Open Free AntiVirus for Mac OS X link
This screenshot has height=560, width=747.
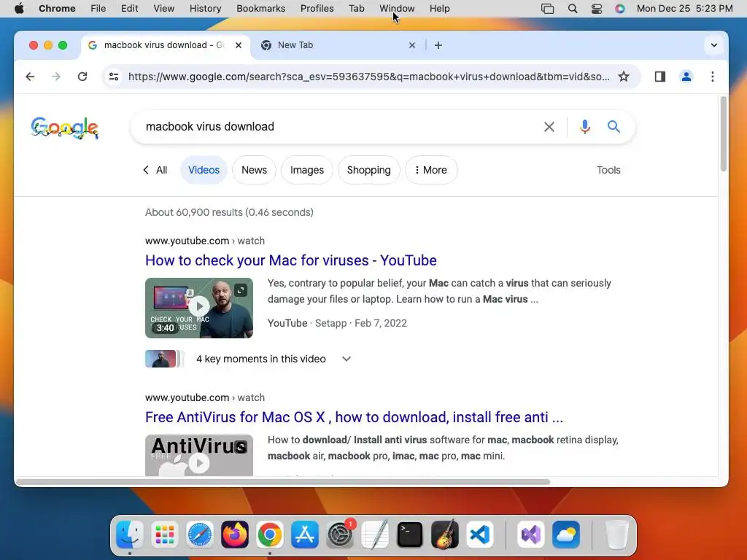(354, 417)
